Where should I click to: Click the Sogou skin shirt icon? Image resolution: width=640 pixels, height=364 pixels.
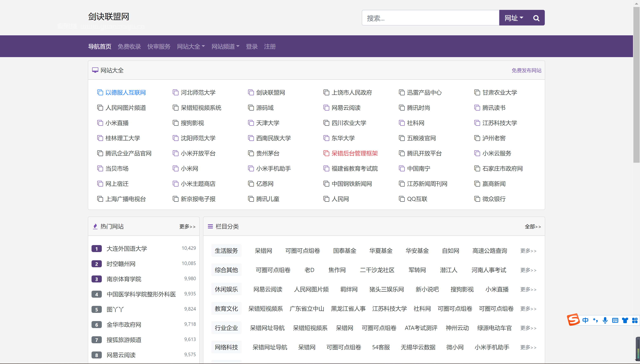625,320
